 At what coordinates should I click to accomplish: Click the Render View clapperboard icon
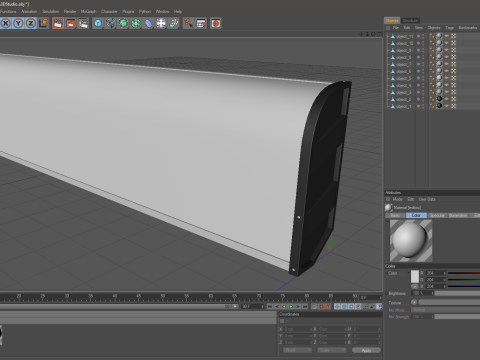[58, 23]
